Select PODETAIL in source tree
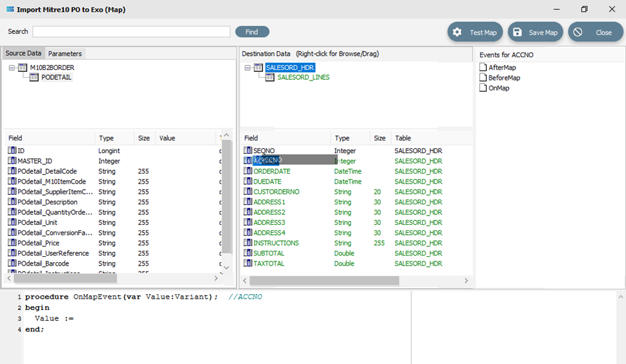This screenshot has width=626, height=364. (57, 77)
